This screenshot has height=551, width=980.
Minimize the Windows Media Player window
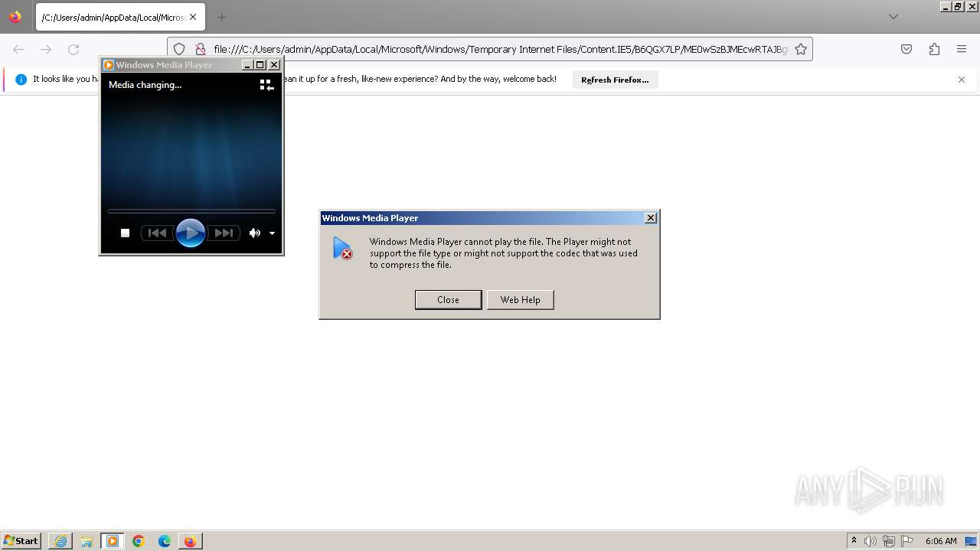tap(247, 65)
